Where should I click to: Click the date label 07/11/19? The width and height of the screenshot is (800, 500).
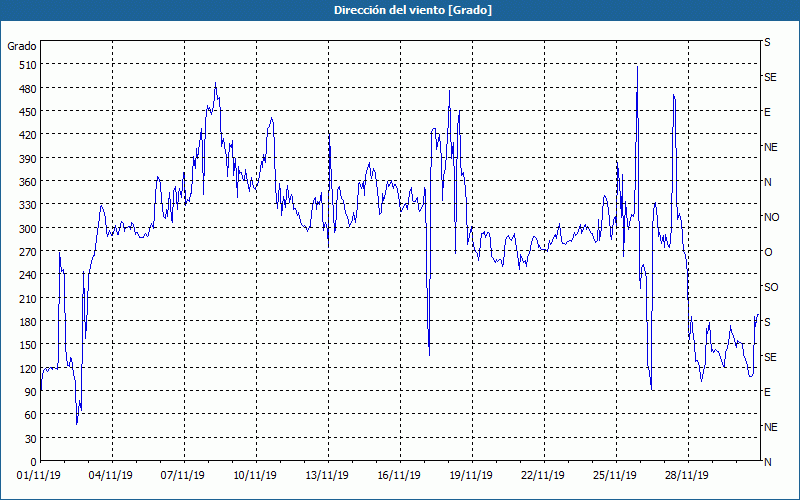click(183, 476)
